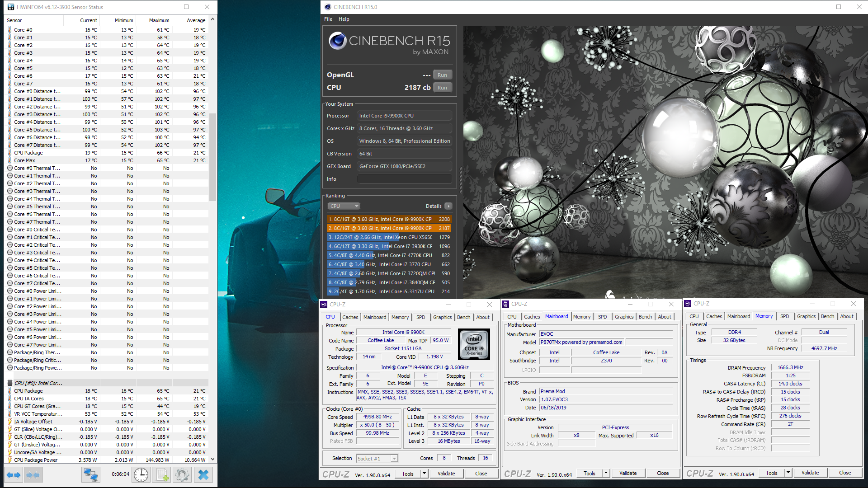
Task: Open Cinebench Help menu
Action: (x=344, y=19)
